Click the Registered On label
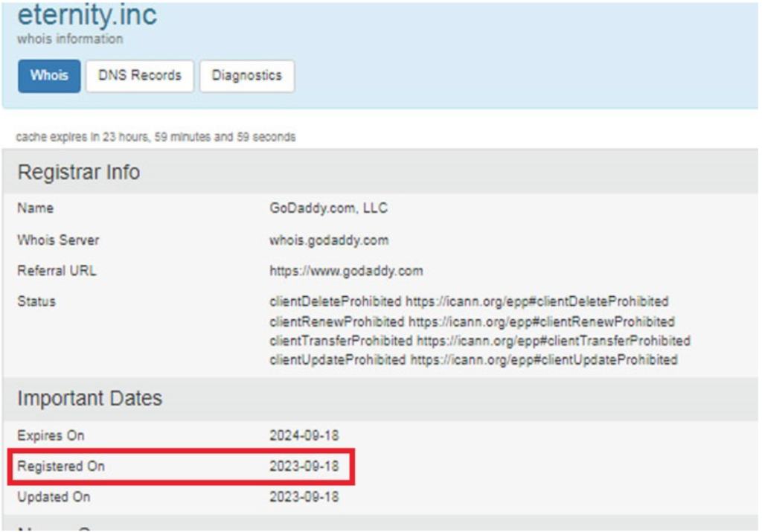The height and width of the screenshot is (532, 762). point(61,467)
